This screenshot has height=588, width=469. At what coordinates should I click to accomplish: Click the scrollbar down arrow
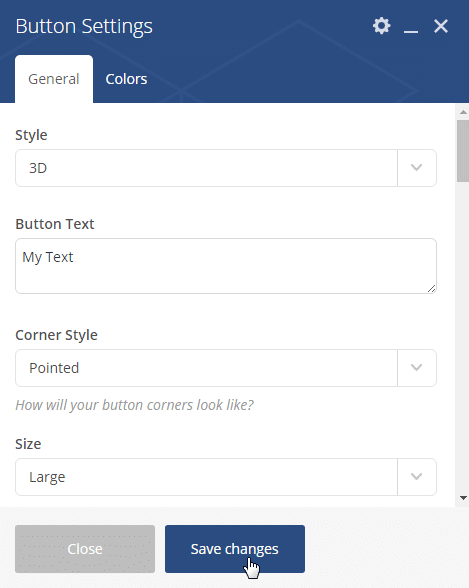coord(463,498)
